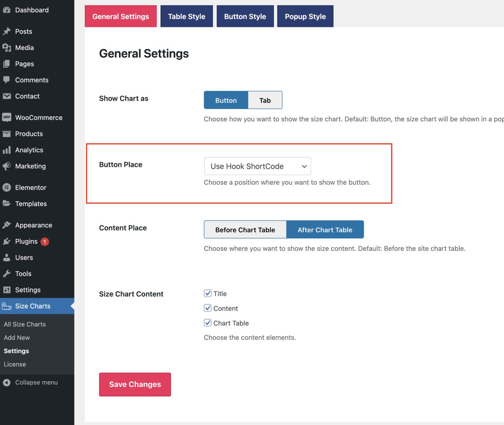Image resolution: width=504 pixels, height=425 pixels.
Task: Open the Appearance paintbrush icon
Action: click(x=7, y=225)
